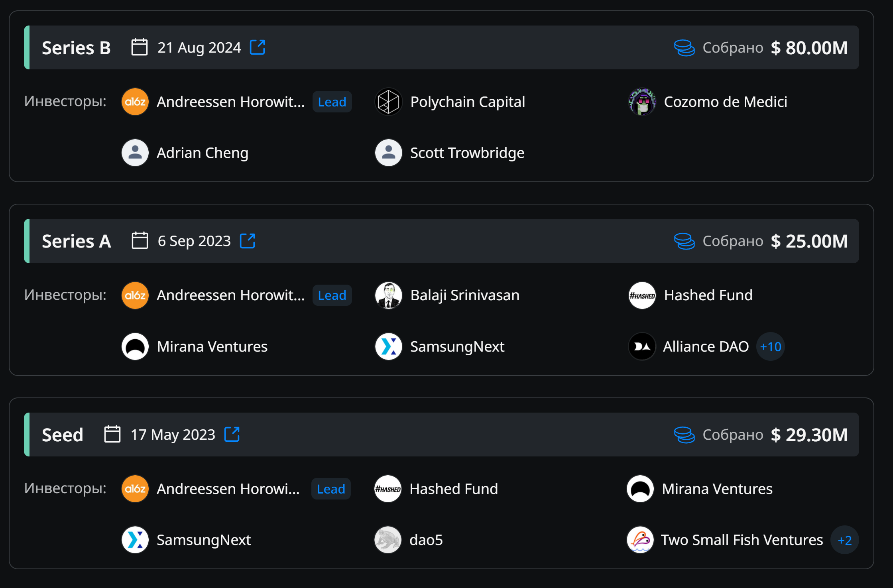
Task: Expand +2 more investors in Seed
Action: point(844,540)
